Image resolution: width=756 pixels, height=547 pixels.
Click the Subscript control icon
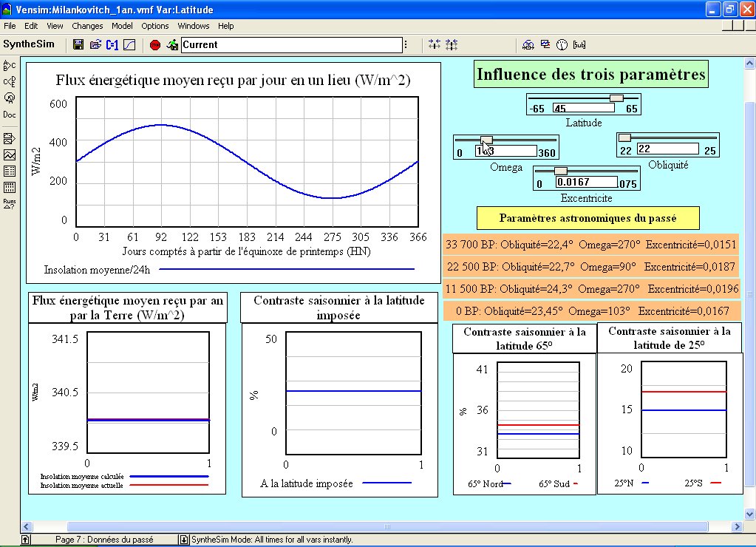[x=579, y=45]
